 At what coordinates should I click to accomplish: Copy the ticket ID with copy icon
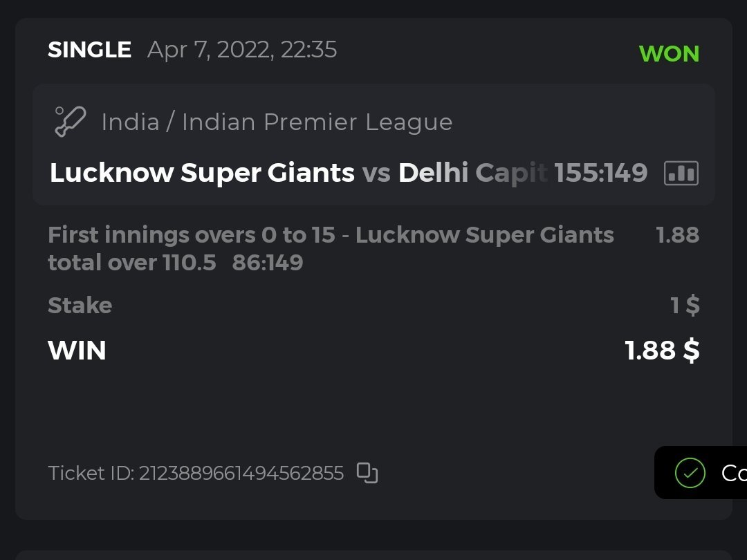coord(367,473)
